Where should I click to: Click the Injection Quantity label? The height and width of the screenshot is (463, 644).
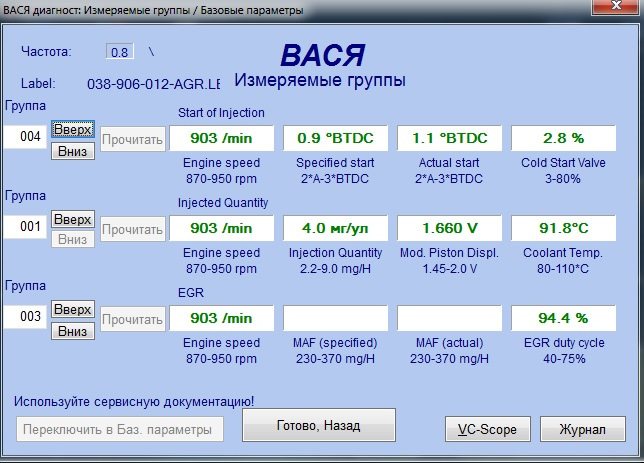tap(335, 253)
